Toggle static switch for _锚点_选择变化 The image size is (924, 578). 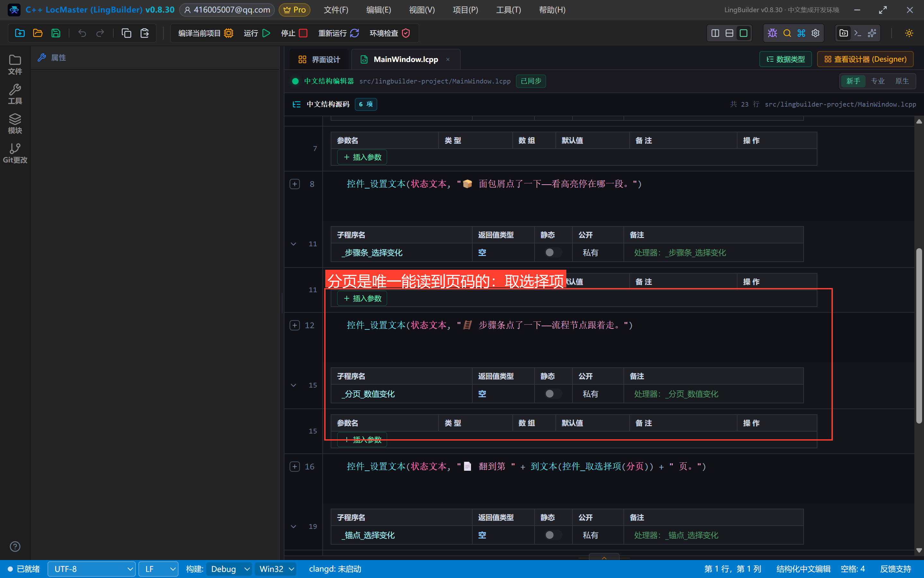(x=553, y=535)
